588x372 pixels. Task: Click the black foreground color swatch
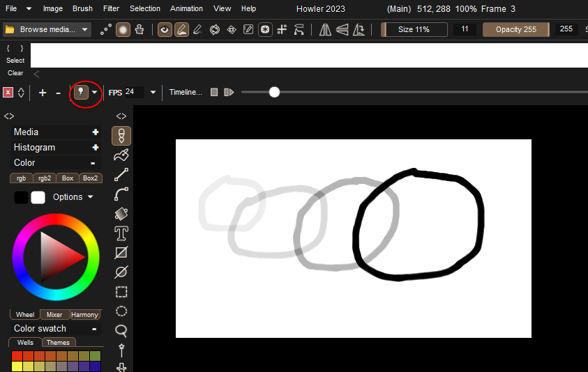22,197
